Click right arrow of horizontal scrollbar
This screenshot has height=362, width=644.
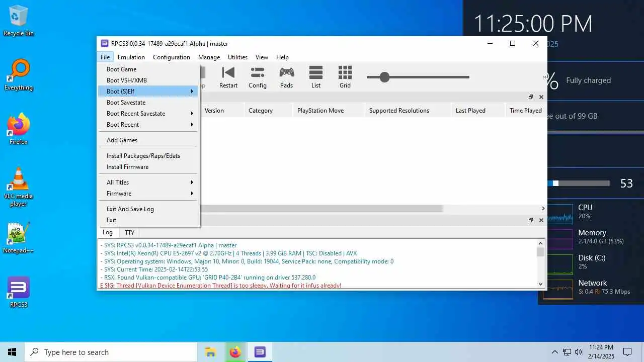(x=543, y=208)
